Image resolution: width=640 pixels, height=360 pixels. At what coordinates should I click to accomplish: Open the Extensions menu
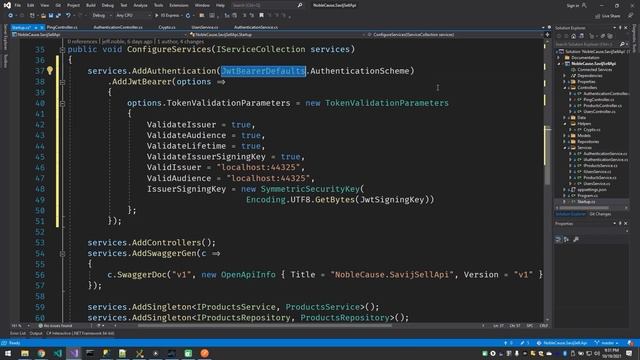point(179,5)
